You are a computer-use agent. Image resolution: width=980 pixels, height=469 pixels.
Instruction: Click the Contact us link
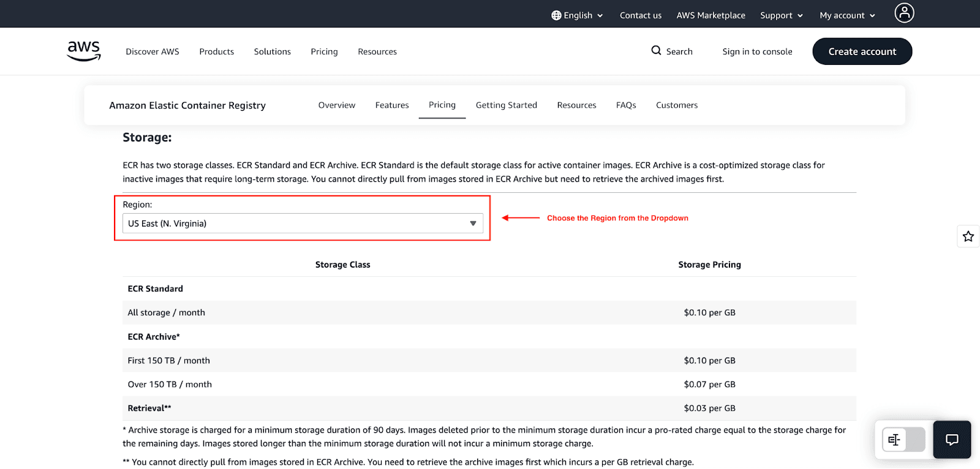click(x=641, y=15)
